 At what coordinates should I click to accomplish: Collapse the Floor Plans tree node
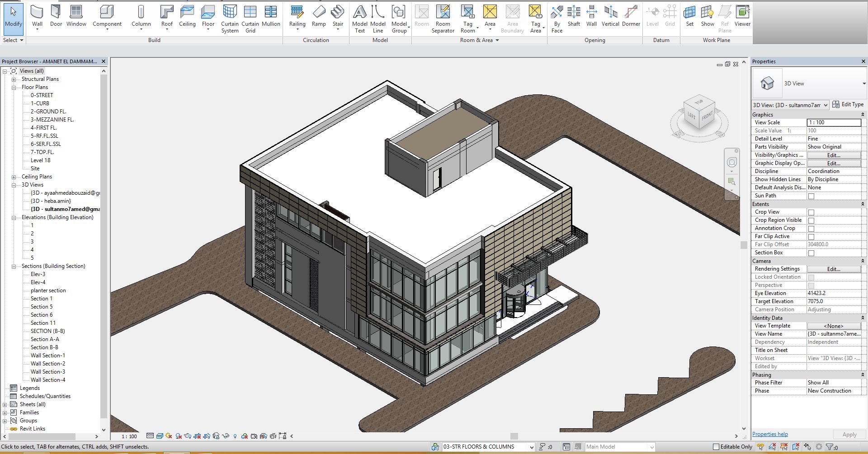click(14, 87)
